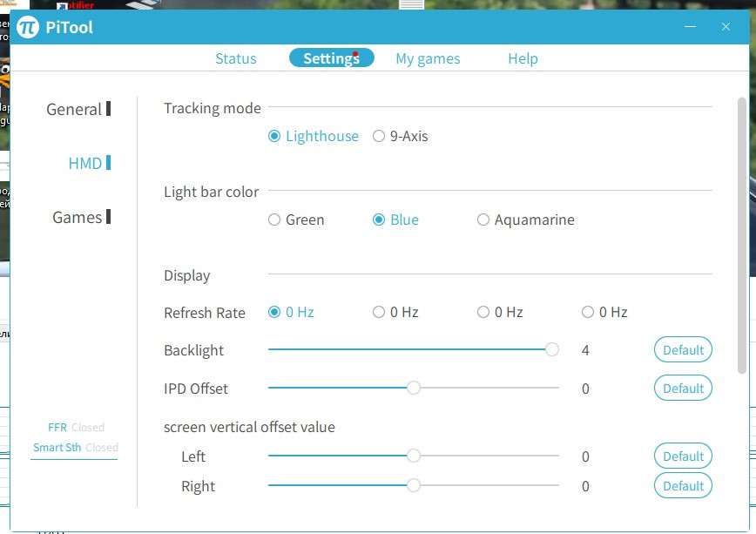Click the IPD Offset slider handle

coord(414,388)
